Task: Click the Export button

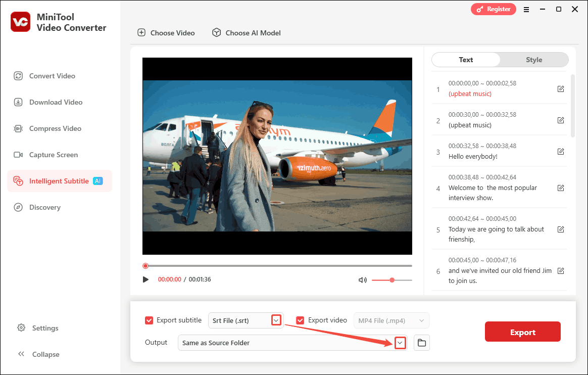Action: [522, 332]
